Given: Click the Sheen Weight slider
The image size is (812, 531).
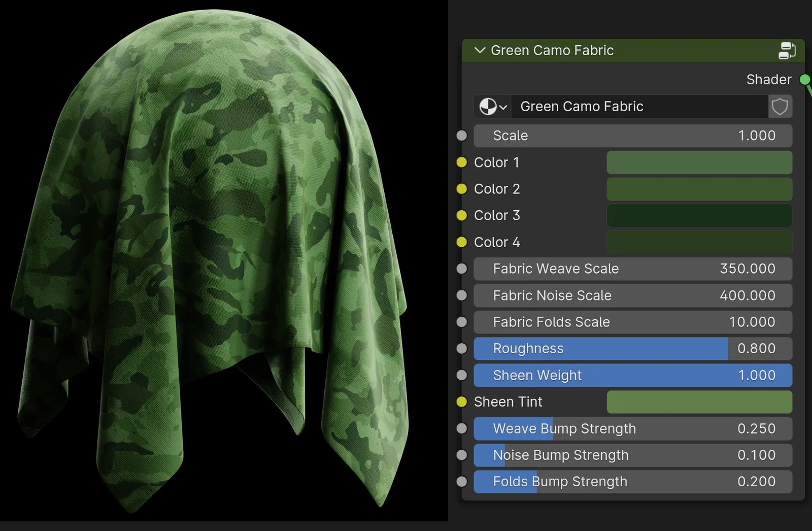Looking at the screenshot, I should click(x=632, y=375).
